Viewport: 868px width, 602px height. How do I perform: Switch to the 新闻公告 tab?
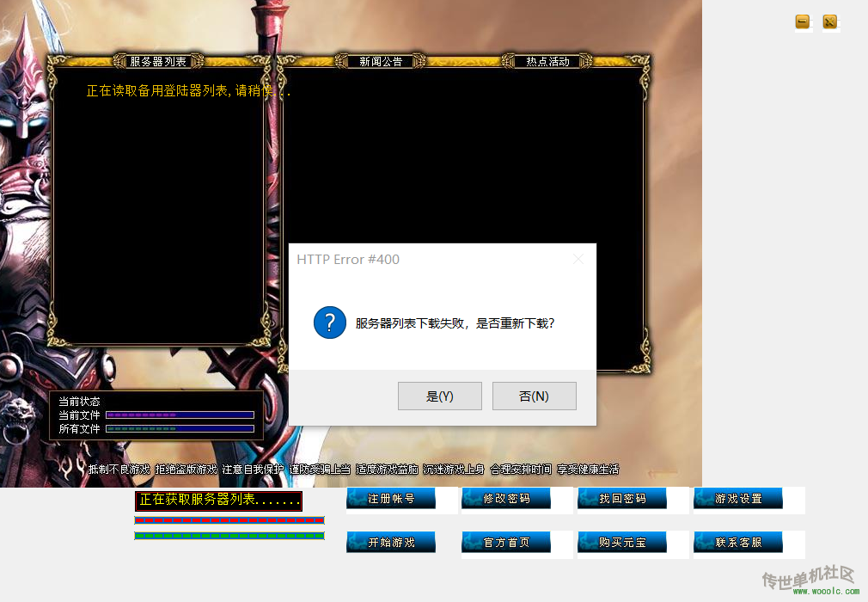click(x=381, y=62)
